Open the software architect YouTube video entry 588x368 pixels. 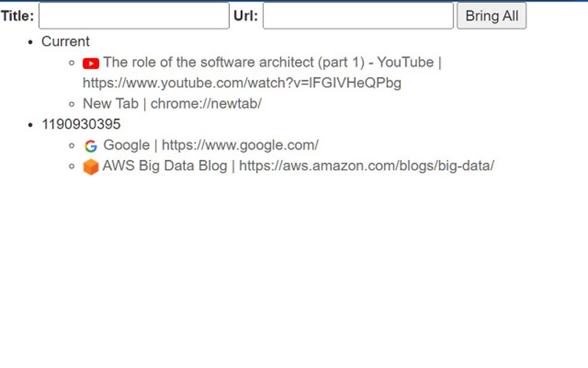271,62
